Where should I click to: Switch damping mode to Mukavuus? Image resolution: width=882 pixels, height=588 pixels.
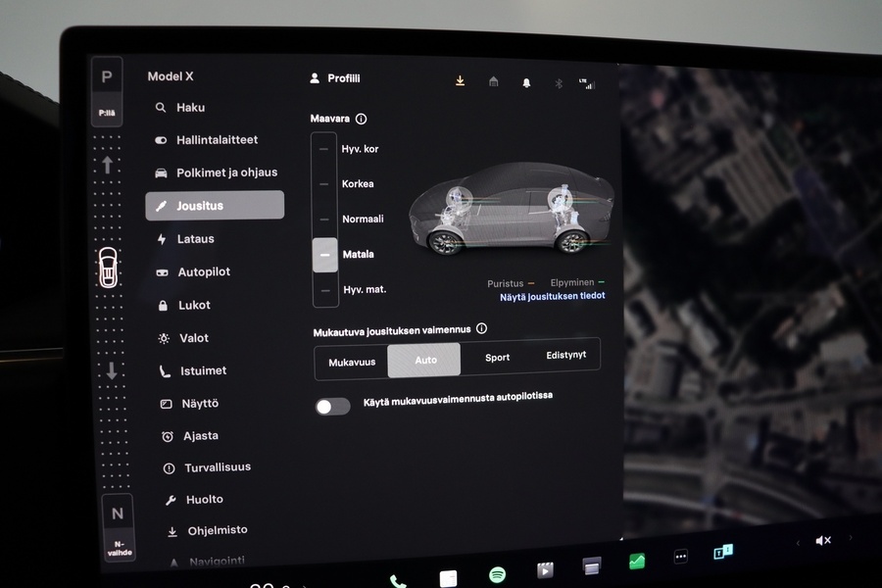[351, 362]
